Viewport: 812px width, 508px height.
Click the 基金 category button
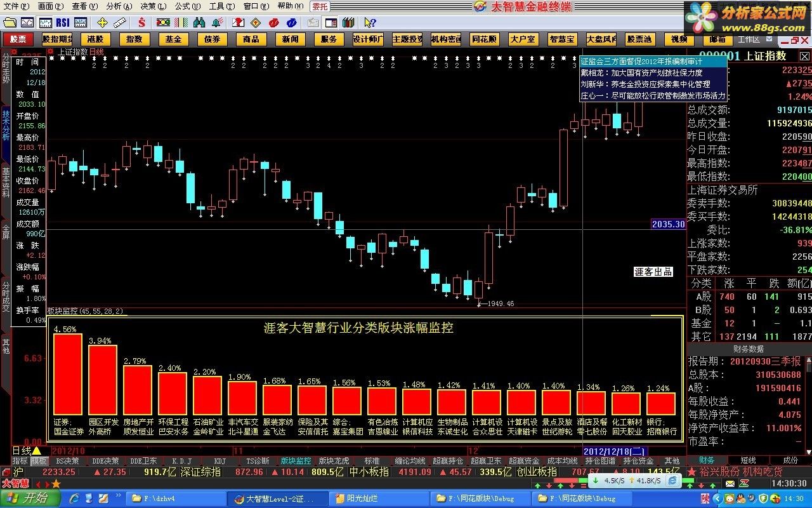coord(173,39)
